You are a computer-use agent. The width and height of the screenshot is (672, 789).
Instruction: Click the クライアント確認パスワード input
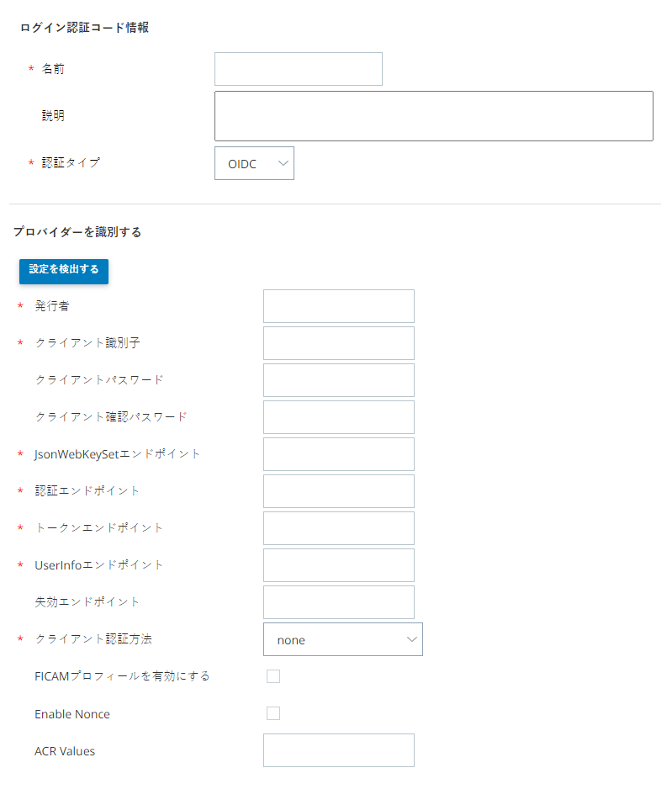(338, 417)
